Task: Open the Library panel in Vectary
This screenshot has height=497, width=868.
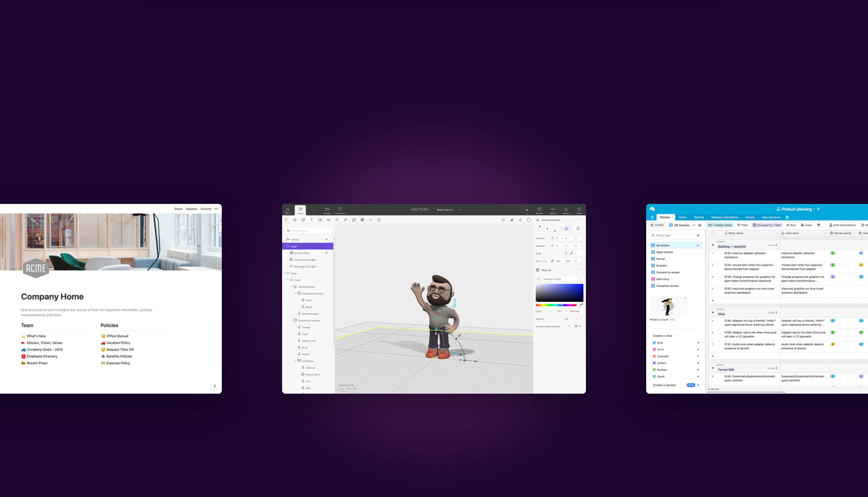Action: (327, 210)
